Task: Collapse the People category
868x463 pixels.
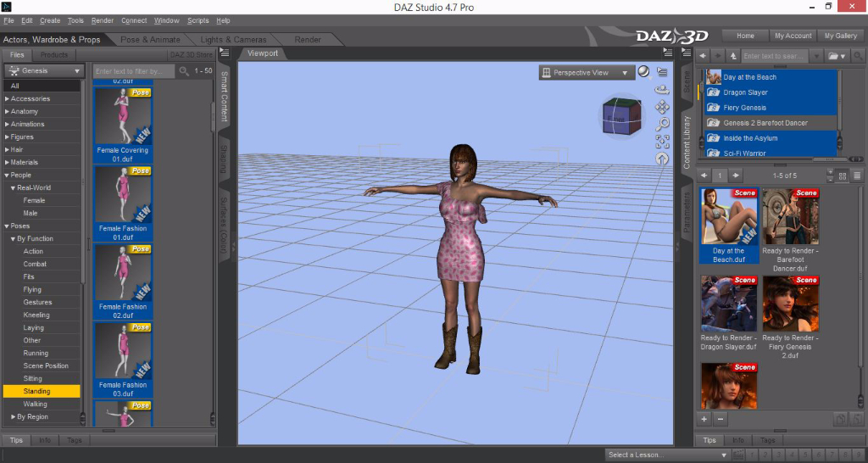Action: 7,175
